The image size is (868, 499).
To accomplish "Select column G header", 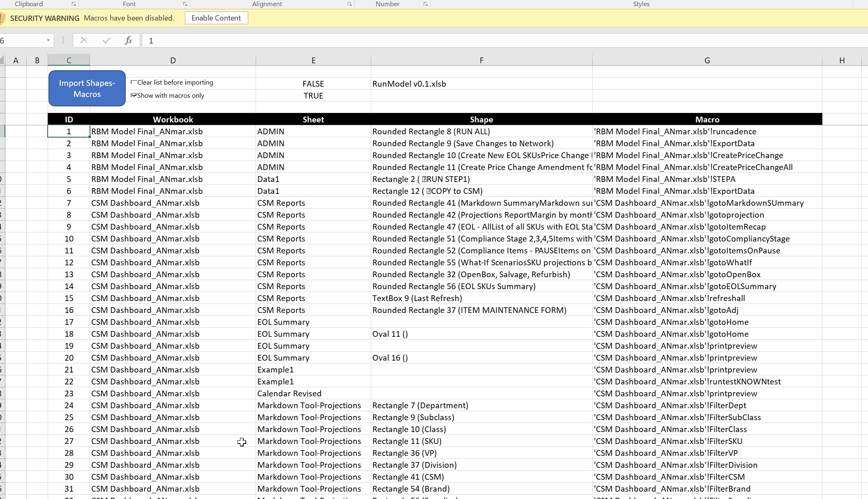I will tap(707, 60).
